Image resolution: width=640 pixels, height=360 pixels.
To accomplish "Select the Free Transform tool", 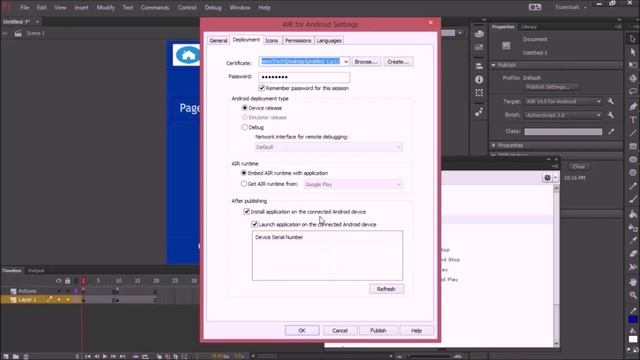I will pyautogui.click(x=633, y=65).
